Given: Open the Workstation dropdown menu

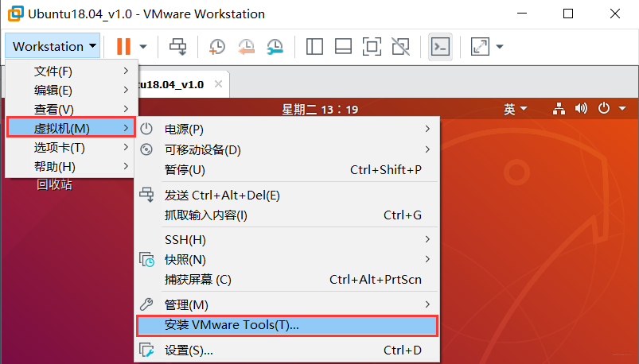Looking at the screenshot, I should [x=53, y=46].
